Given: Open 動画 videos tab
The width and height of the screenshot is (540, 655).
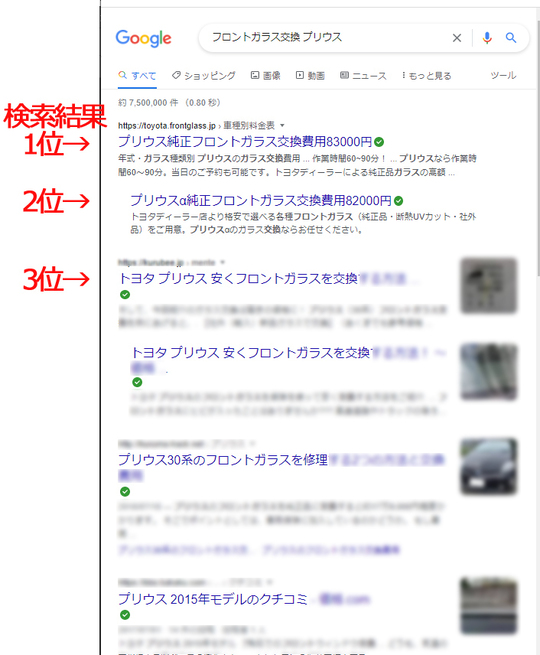Looking at the screenshot, I should point(310,76).
